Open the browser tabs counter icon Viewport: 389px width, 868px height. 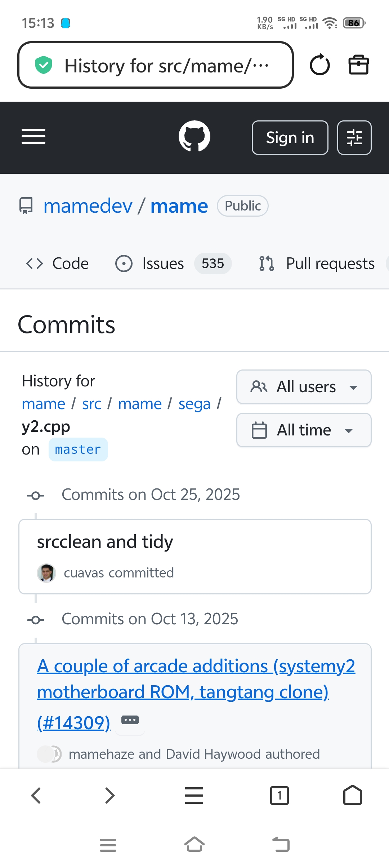(279, 796)
